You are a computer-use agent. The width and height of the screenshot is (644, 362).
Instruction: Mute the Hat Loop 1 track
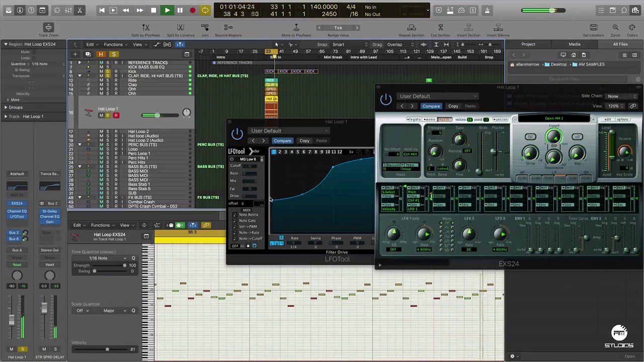point(101,116)
